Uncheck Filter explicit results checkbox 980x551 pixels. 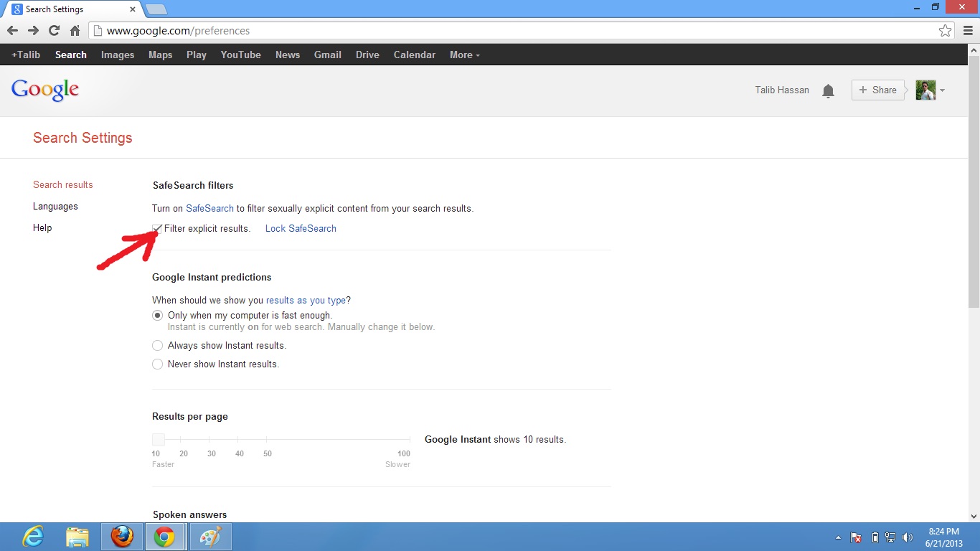157,228
